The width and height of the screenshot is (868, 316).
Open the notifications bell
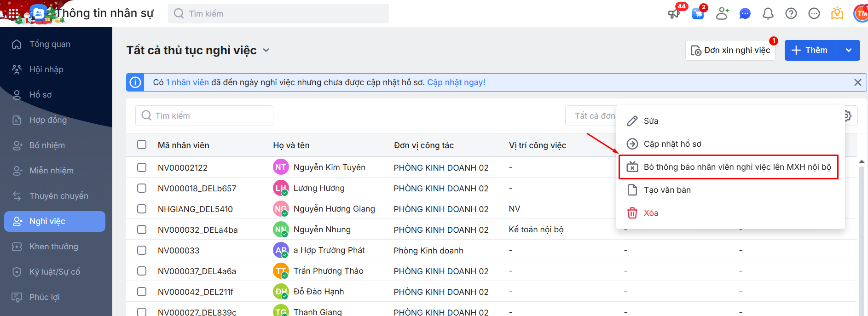pos(768,14)
